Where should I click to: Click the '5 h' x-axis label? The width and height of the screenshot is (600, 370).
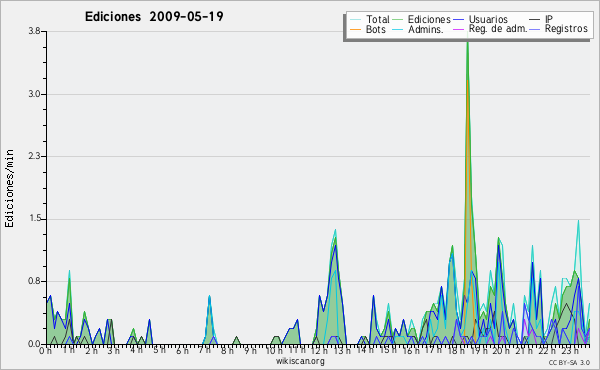click(159, 350)
